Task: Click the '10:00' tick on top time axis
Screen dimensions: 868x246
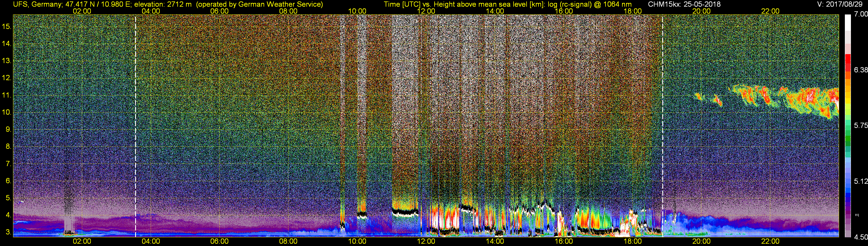Action: coord(357,11)
